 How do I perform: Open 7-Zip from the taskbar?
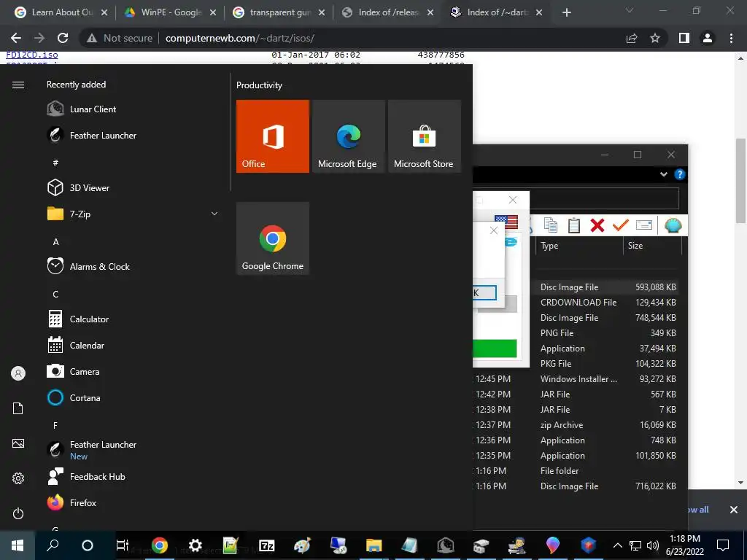point(266,545)
